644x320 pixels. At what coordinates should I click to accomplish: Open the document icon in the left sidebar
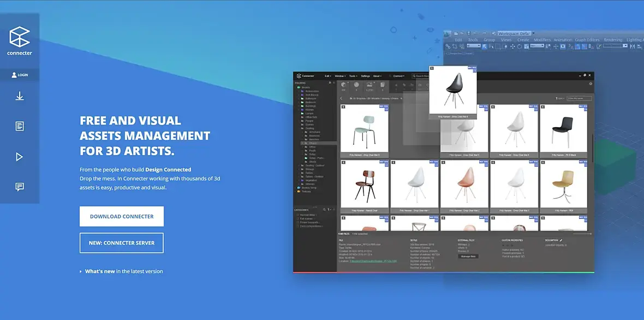tap(20, 126)
